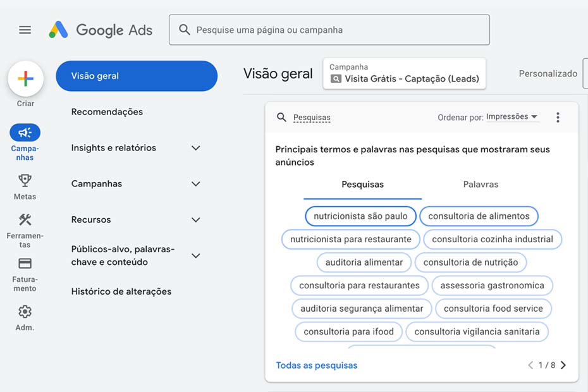Expand Insights e relatórios section
Viewport: 588px width, 392px height.
click(x=196, y=148)
